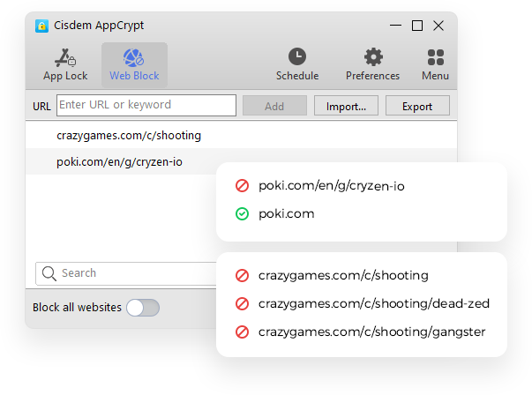The height and width of the screenshot is (395, 532).
Task: Click blocked icon beside crazygames.com/c/shooting/gangster
Action: tap(243, 332)
